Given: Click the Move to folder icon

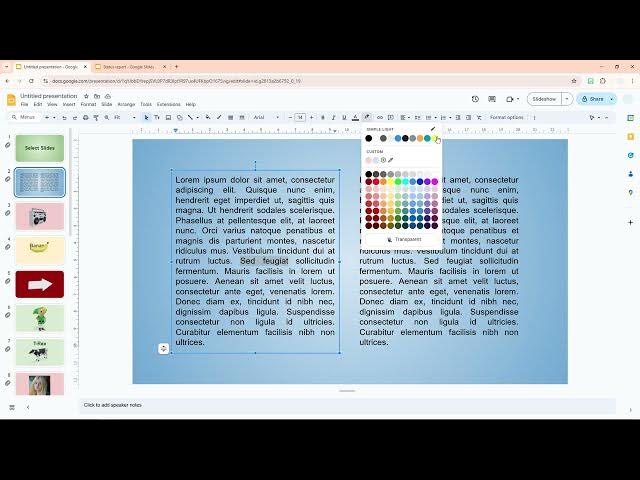Looking at the screenshot, I should (97, 96).
